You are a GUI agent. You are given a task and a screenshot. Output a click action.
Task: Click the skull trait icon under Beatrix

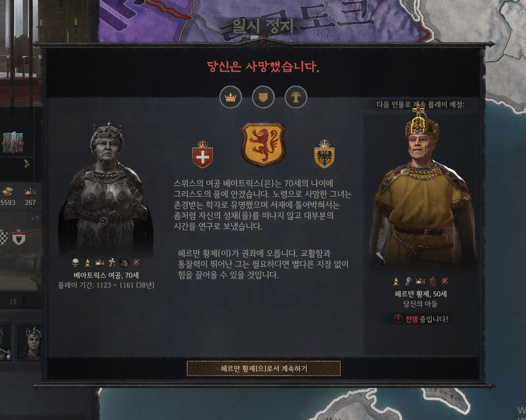click(76, 262)
